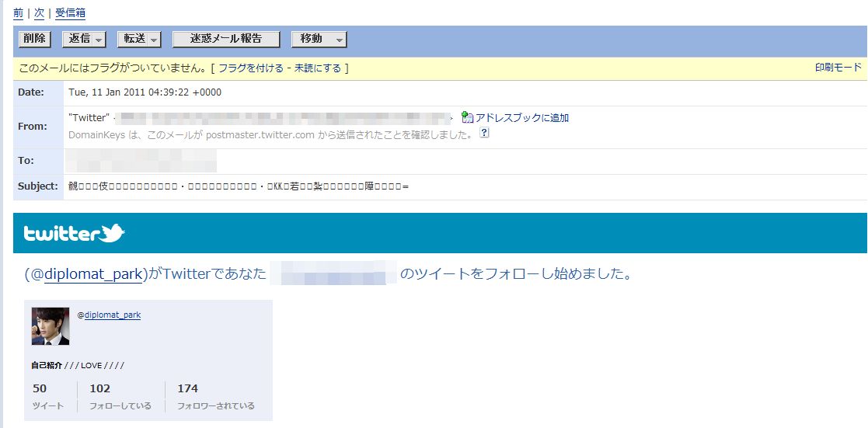The height and width of the screenshot is (428, 868).
Task: Go to 次 (next) mail link
Action: pyautogui.click(x=40, y=12)
